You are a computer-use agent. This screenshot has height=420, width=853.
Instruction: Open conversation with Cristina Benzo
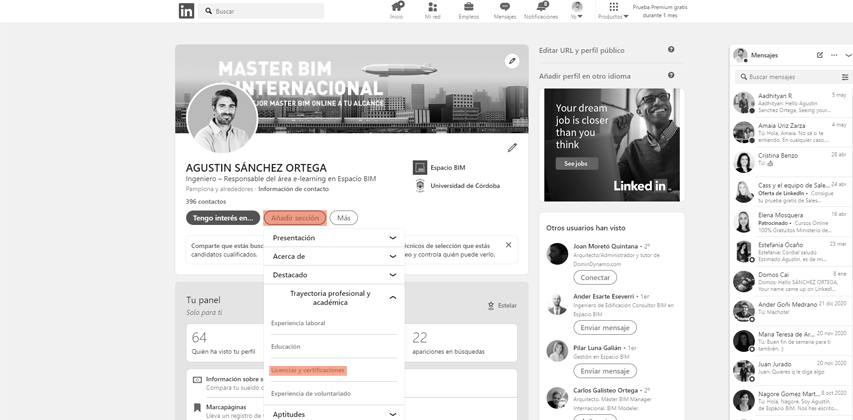[x=790, y=162]
